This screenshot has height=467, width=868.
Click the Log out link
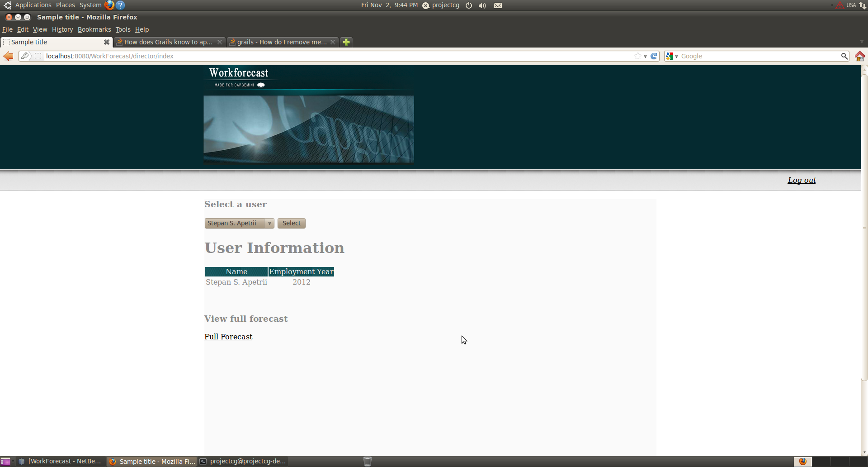pyautogui.click(x=802, y=180)
